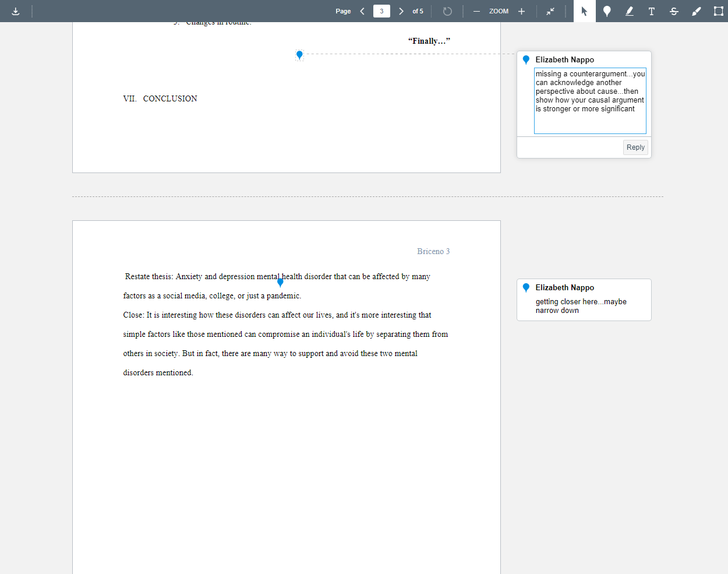Screen dimensions: 728x574
Task: Click the ZOOM label in toolbar
Action: [499, 11]
